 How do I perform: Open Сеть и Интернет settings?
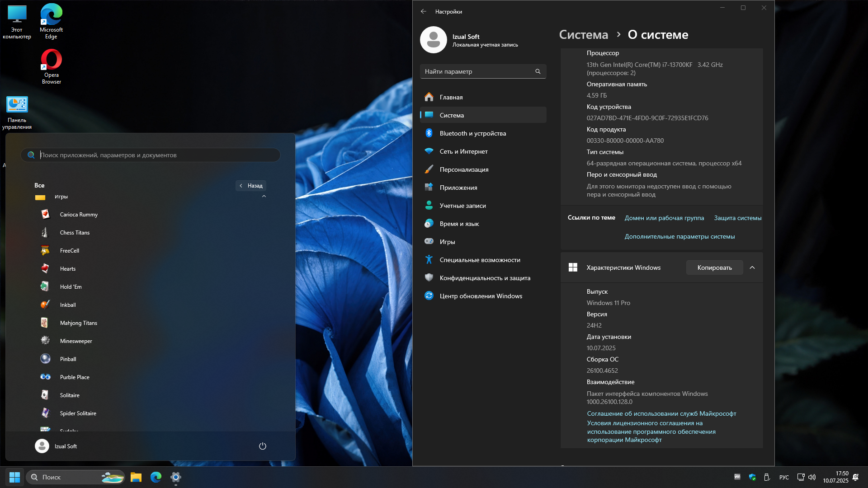[x=483, y=151]
